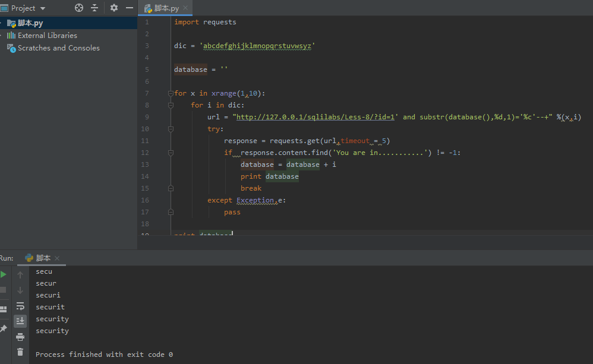Toggle fold end marker on line 15
This screenshot has height=364, width=593.
(x=171, y=188)
